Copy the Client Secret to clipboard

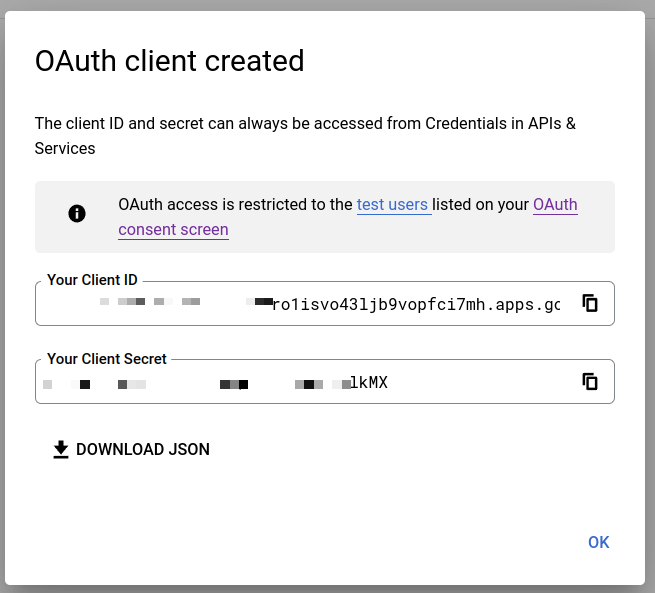(590, 381)
